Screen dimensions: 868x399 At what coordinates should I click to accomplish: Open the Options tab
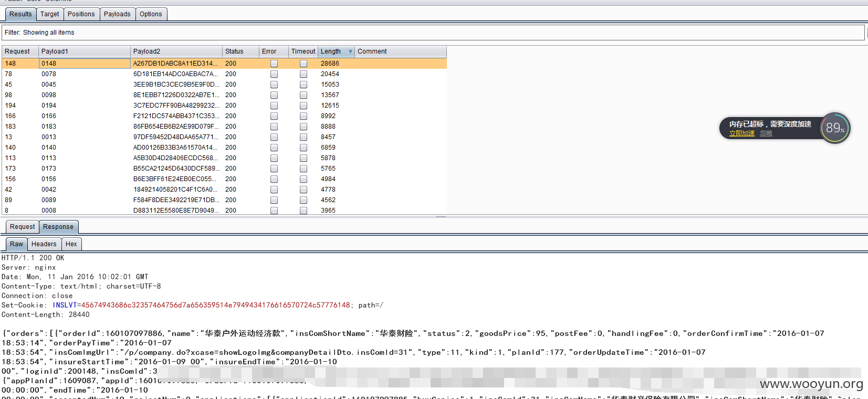pos(151,14)
